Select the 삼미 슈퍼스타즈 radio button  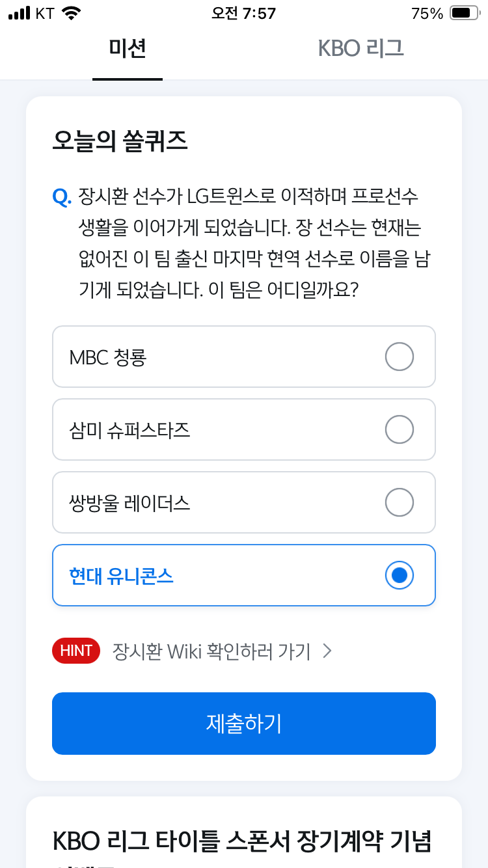[x=400, y=429]
